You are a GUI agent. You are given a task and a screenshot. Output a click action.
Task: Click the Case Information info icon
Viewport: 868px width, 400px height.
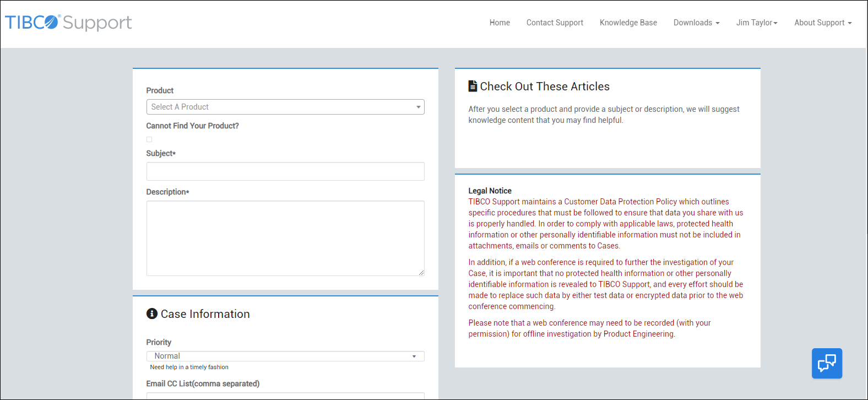[x=152, y=313]
